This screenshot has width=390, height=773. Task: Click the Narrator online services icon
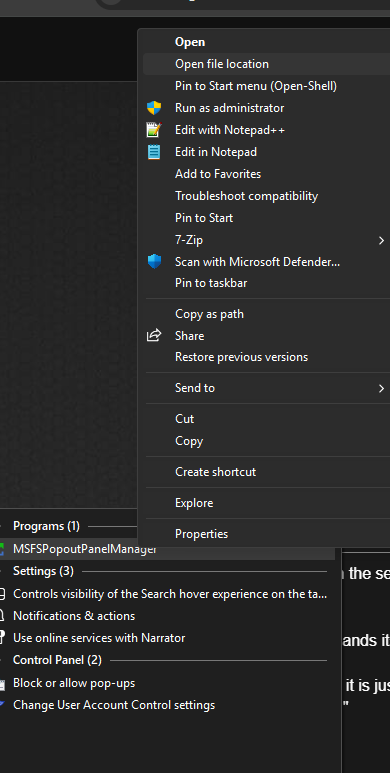pos(2,638)
